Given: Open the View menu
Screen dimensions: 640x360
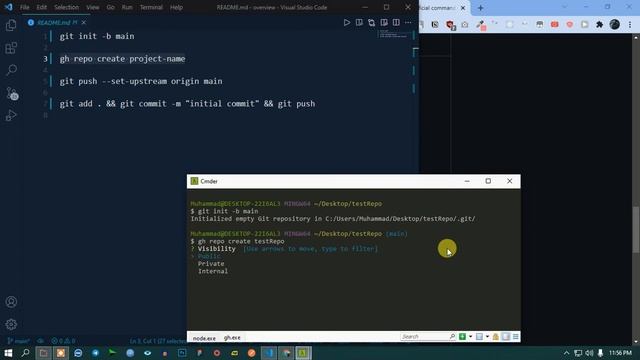Looking at the screenshot, I should 93,7.
